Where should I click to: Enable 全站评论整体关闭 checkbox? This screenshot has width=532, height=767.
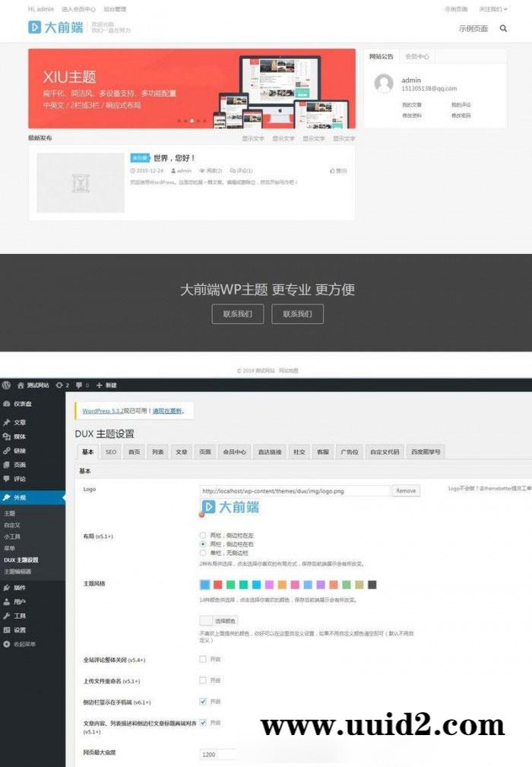pos(202,659)
